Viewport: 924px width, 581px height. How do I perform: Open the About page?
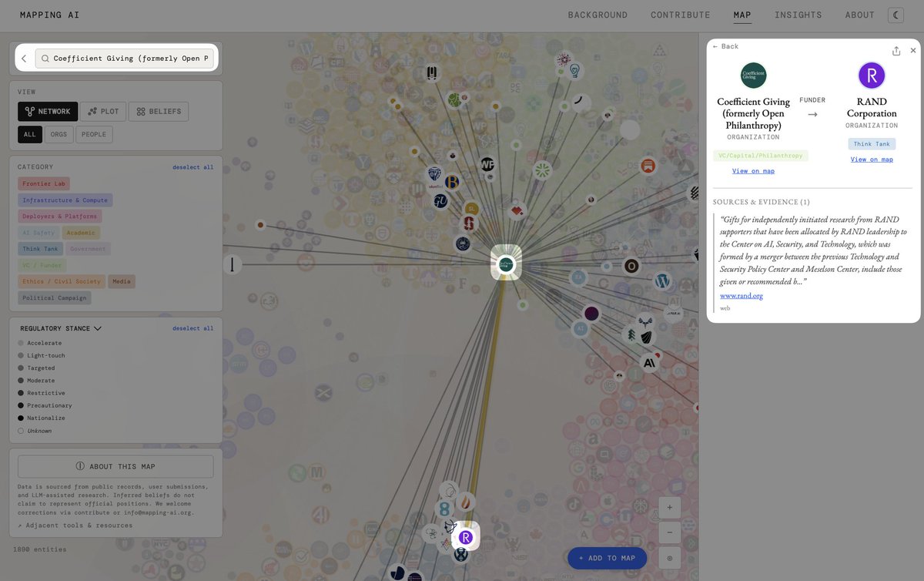(x=860, y=15)
